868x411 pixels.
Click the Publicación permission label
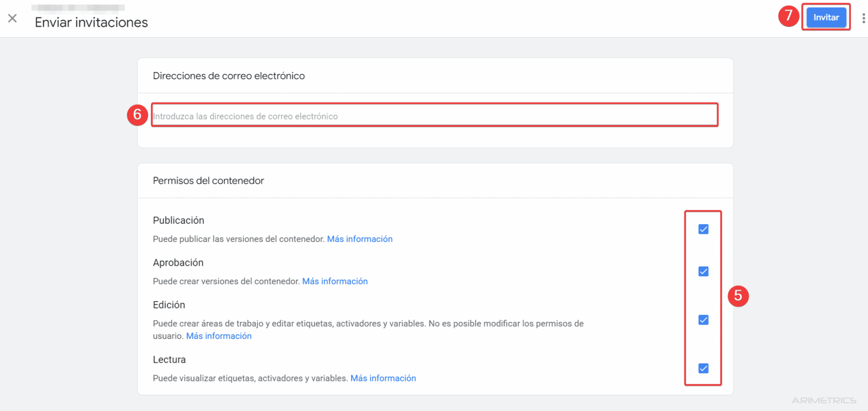click(178, 220)
